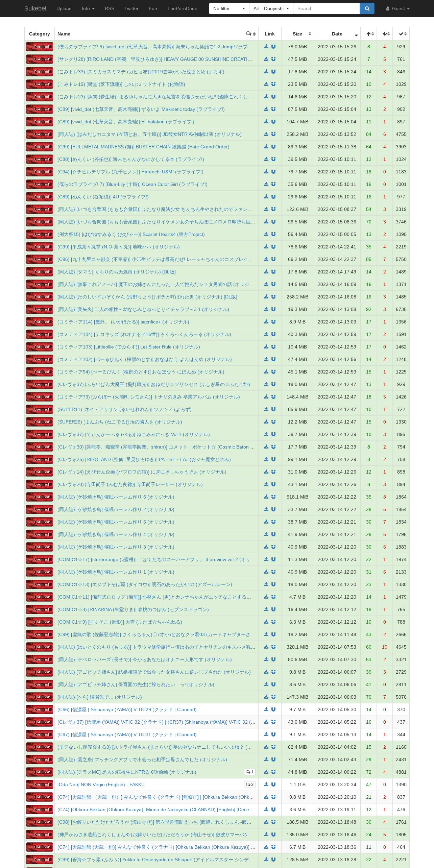This screenshot has height=868, width=434.
Task: Click the Search text field
Action: (326, 8)
